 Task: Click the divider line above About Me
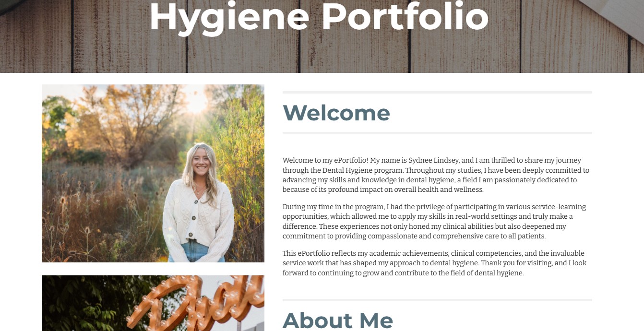click(437, 300)
